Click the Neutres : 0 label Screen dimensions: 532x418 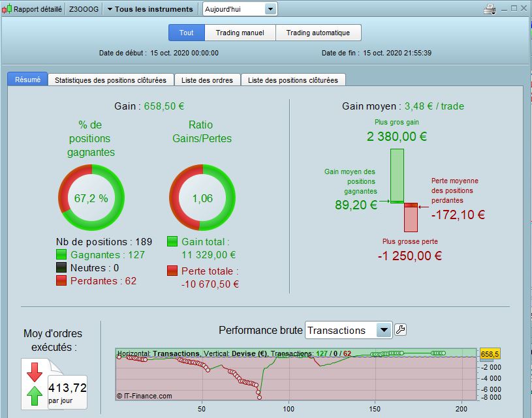[95, 268]
